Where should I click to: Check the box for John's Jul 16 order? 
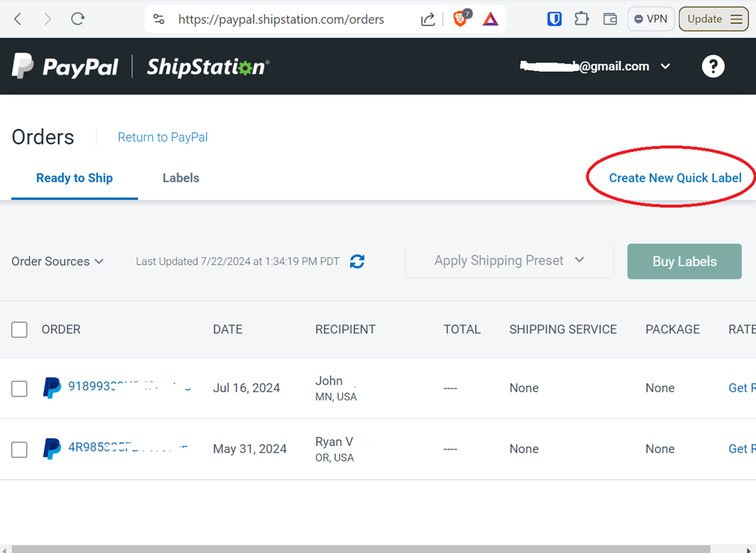(20, 388)
